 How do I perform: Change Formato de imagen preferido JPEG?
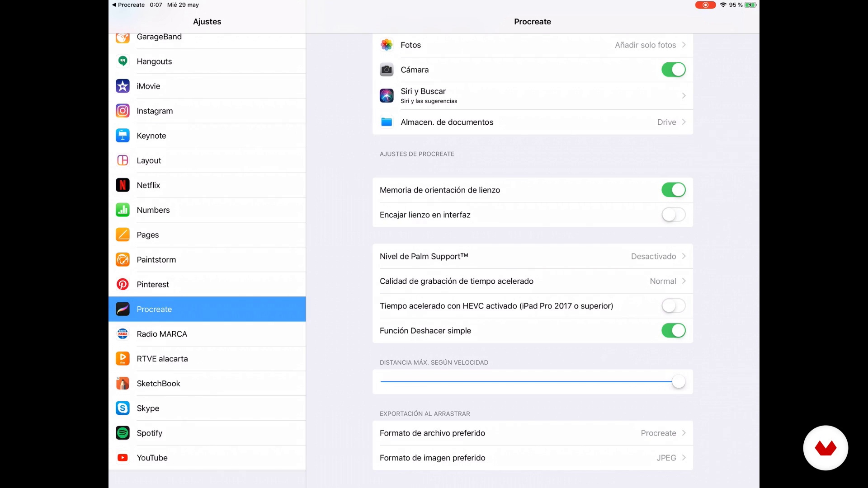pos(533,458)
